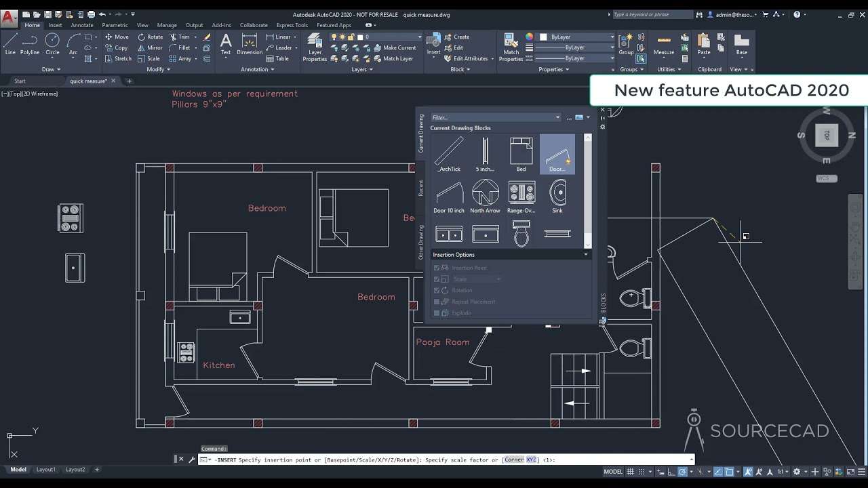Switch to Other Drawing tab in Blocks palette

(x=420, y=242)
